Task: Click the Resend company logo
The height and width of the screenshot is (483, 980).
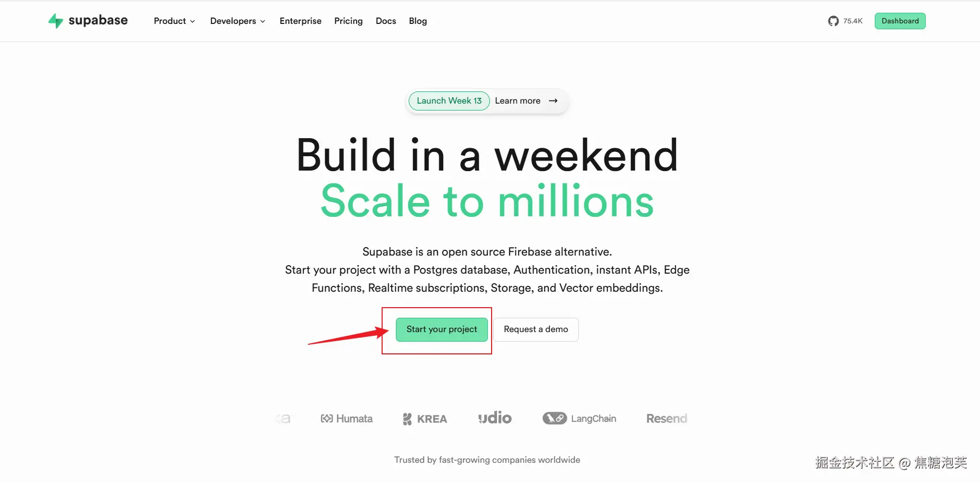Action: coord(666,419)
